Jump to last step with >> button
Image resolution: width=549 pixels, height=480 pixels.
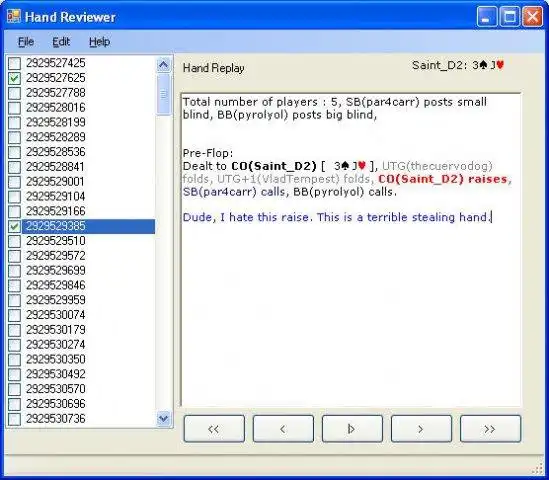coord(490,429)
